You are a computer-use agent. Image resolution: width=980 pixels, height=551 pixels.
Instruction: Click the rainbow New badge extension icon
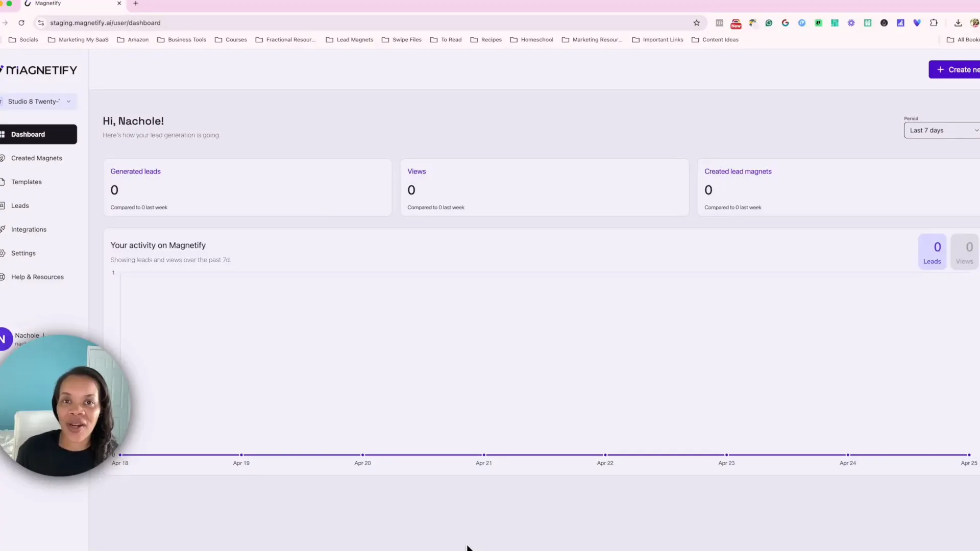[736, 23]
